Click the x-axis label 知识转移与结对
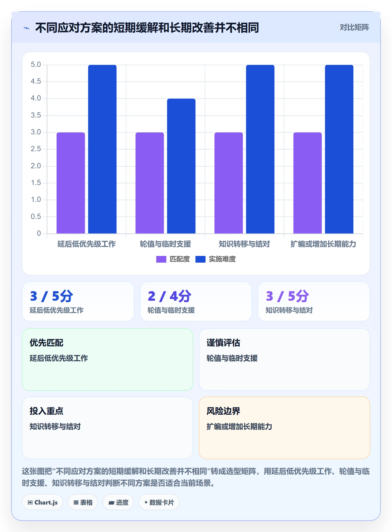Viewport: 392px width, 532px height. (x=244, y=244)
